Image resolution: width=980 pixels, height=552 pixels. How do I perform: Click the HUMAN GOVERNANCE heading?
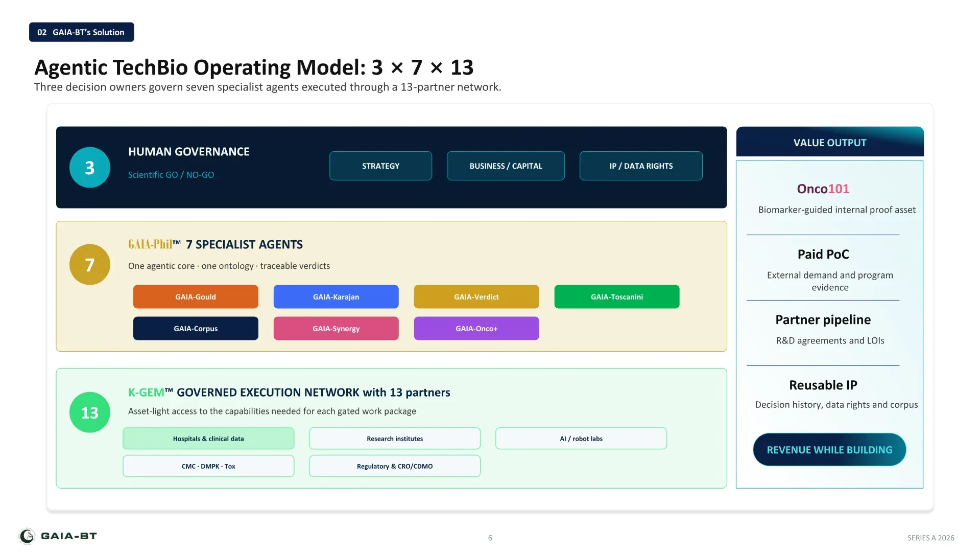click(x=189, y=152)
